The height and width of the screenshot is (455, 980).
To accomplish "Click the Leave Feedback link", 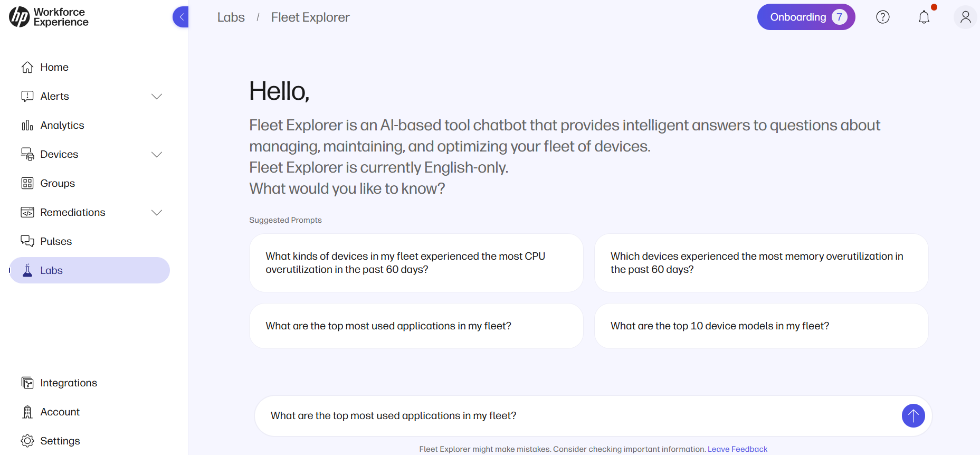I will pos(737,449).
